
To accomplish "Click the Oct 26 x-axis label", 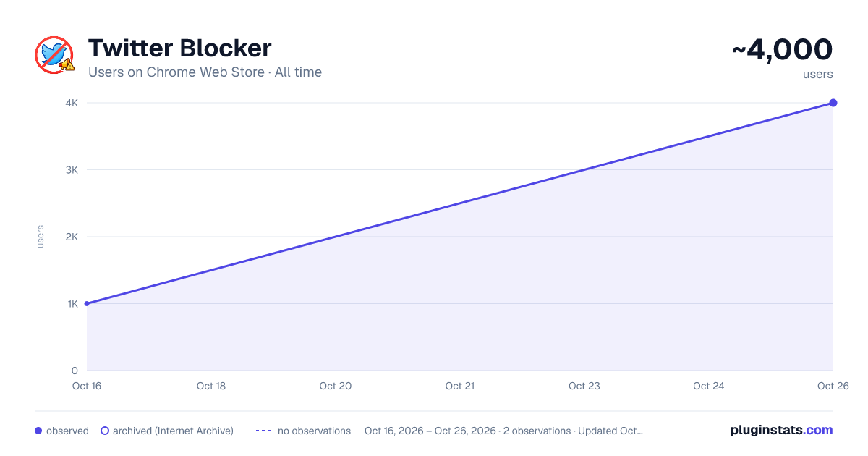I will click(x=833, y=386).
